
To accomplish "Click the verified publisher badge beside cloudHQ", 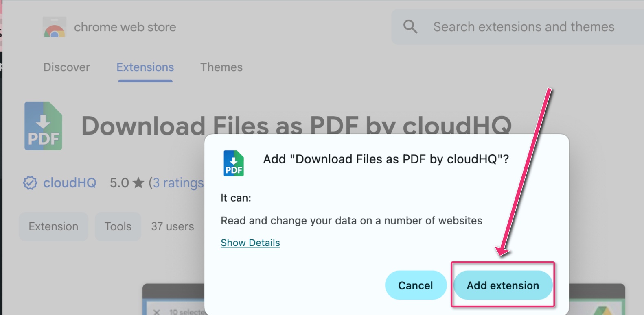I will [30, 183].
